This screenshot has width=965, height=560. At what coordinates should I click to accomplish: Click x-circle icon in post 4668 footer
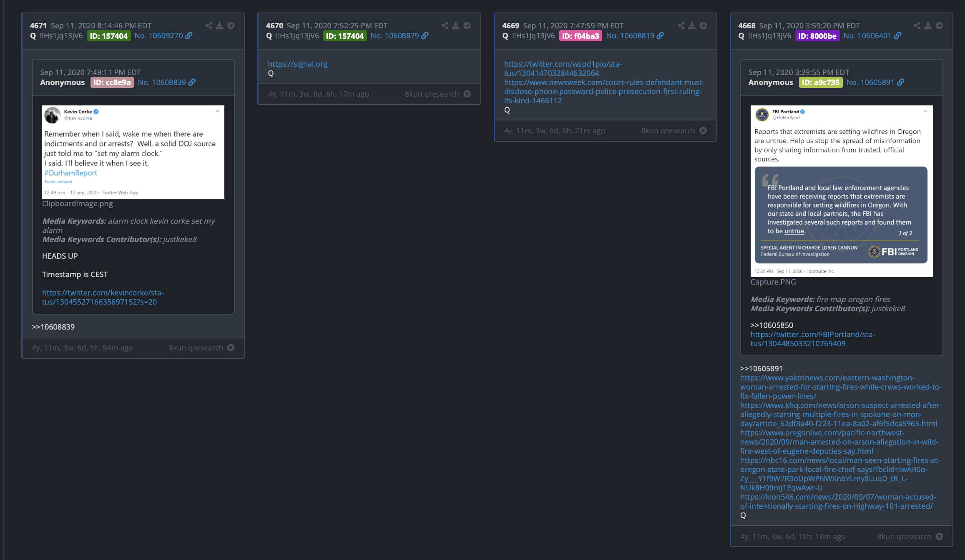(x=939, y=536)
